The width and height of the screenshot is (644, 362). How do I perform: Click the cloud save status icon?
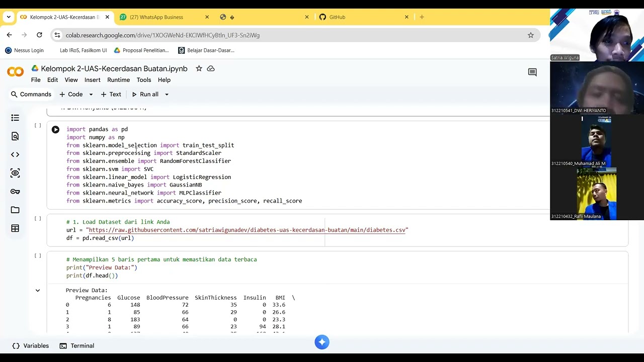pos(211,68)
